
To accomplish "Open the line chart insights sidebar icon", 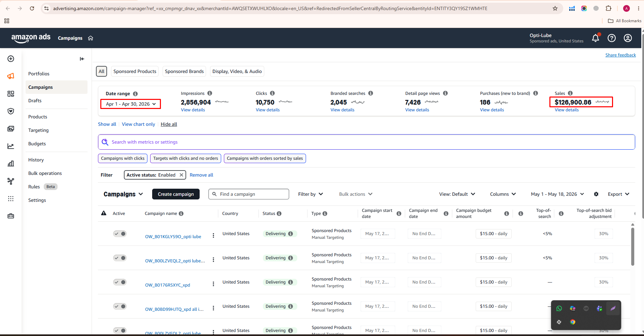I will [11, 146].
